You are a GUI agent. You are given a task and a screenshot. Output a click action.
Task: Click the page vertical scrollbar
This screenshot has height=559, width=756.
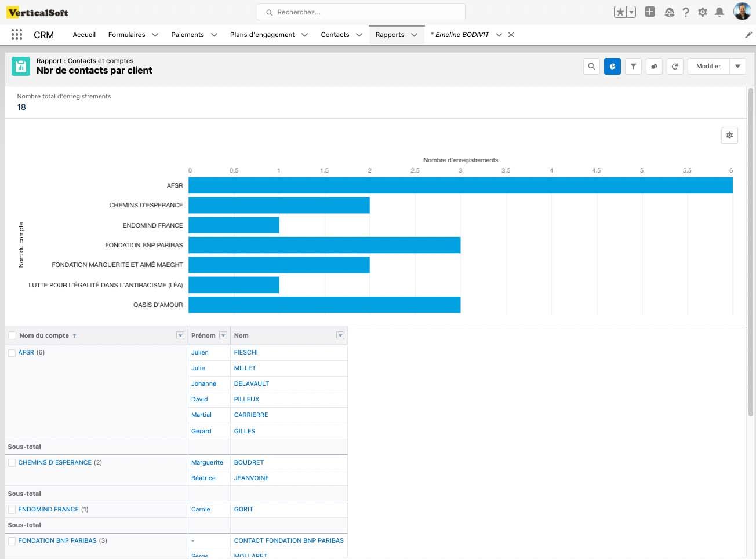pos(751,252)
